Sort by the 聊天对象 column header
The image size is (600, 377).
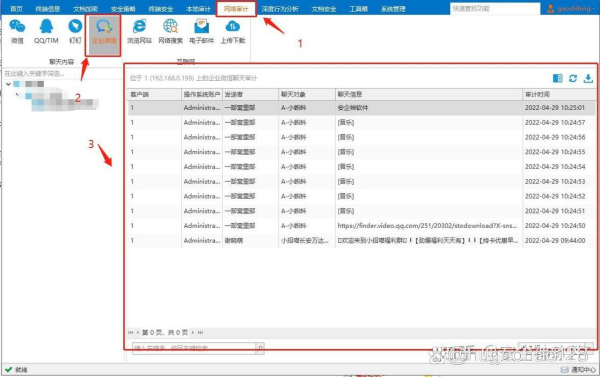[x=307, y=94]
